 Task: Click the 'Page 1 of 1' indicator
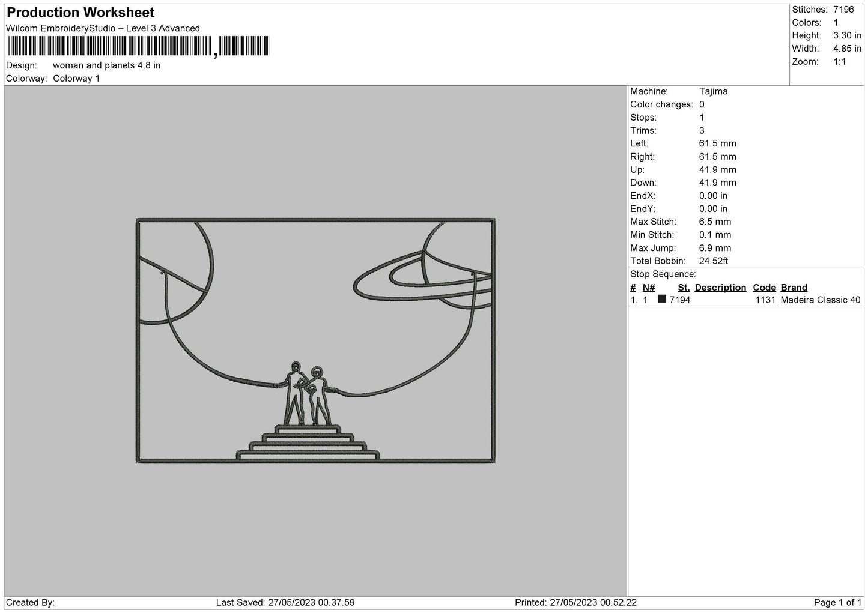point(837,602)
